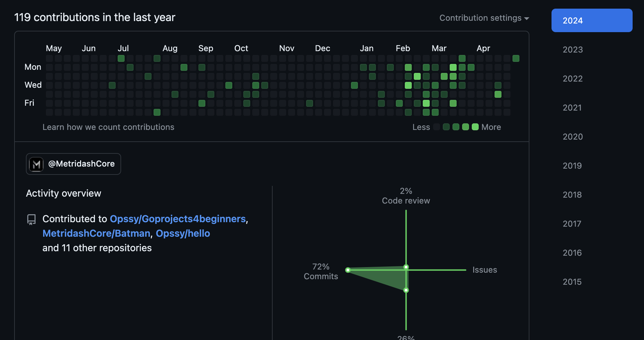Click the MetridashCore organization avatar icon

click(x=36, y=164)
